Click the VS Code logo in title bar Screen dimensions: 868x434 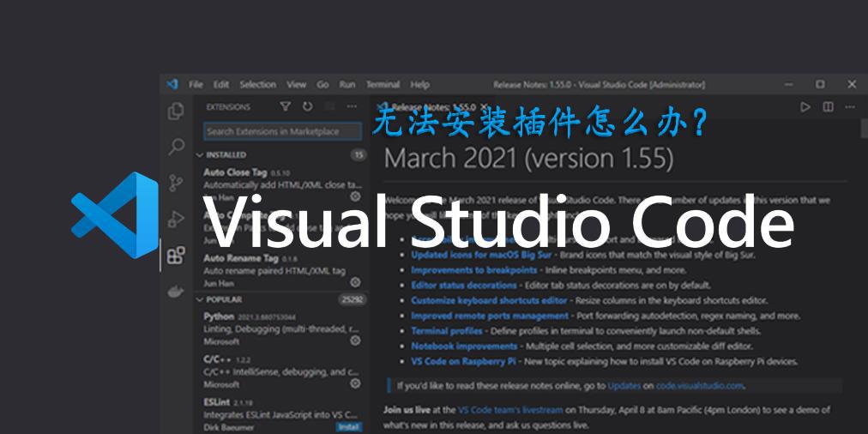tap(172, 84)
